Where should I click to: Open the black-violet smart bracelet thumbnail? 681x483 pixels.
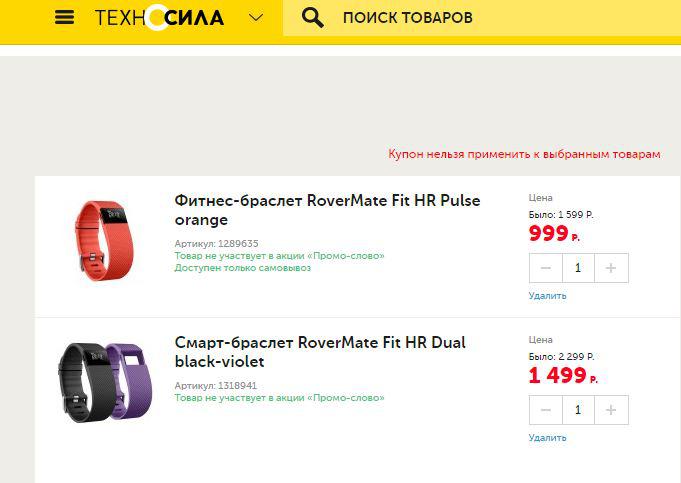coord(103,380)
